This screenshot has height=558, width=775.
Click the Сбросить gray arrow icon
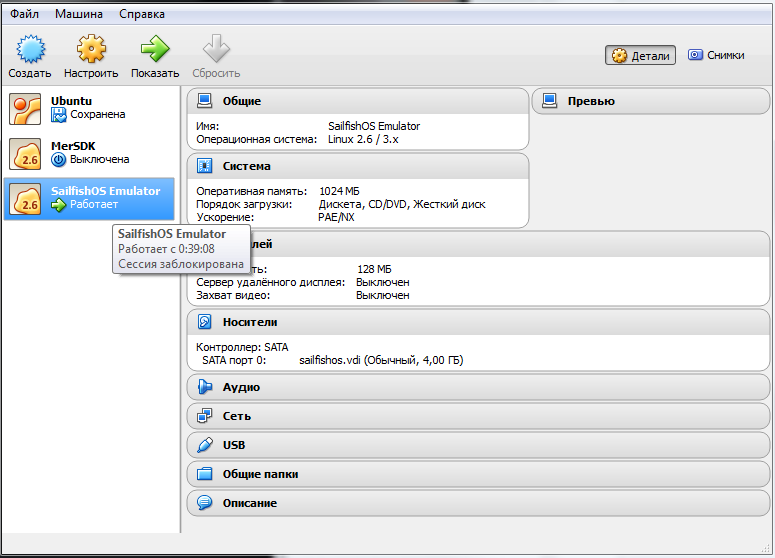pyautogui.click(x=216, y=48)
